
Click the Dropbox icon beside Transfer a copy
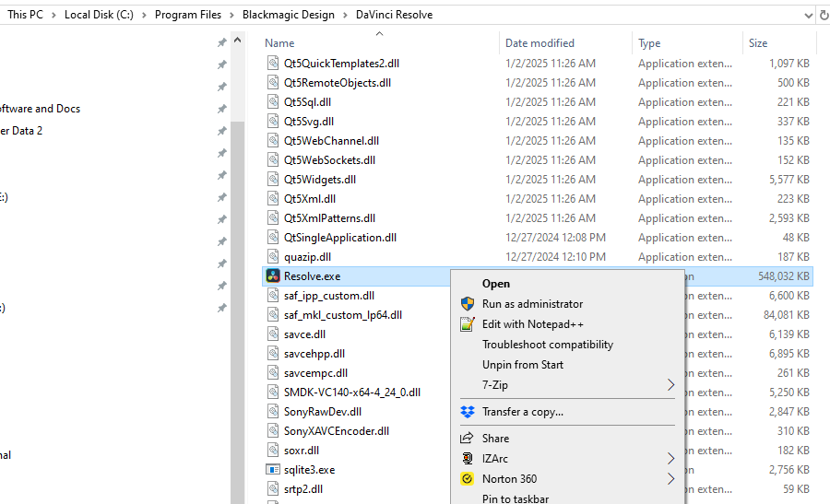(468, 412)
